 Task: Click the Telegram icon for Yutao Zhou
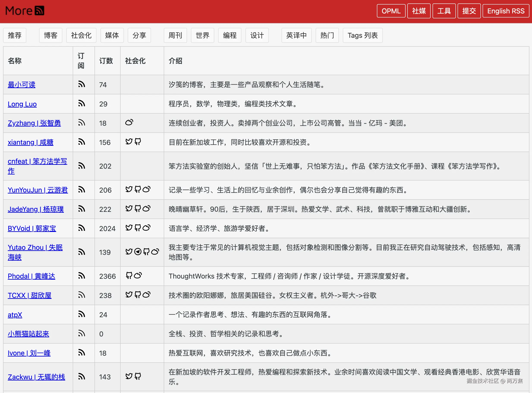pyautogui.click(x=138, y=252)
